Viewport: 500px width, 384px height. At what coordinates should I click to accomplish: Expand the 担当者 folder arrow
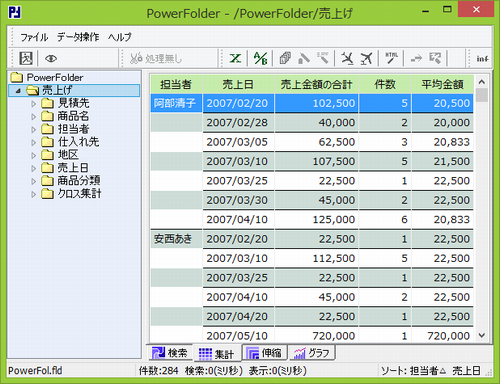[x=33, y=129]
